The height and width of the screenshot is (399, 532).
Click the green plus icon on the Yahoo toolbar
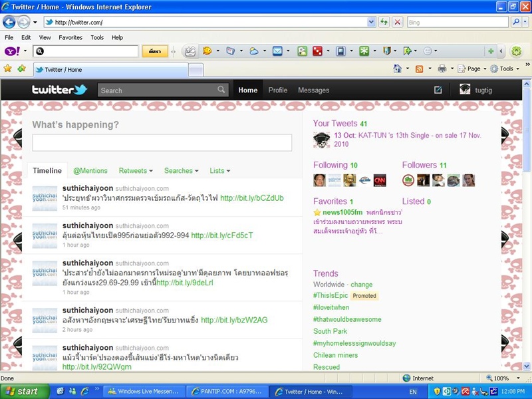491,51
